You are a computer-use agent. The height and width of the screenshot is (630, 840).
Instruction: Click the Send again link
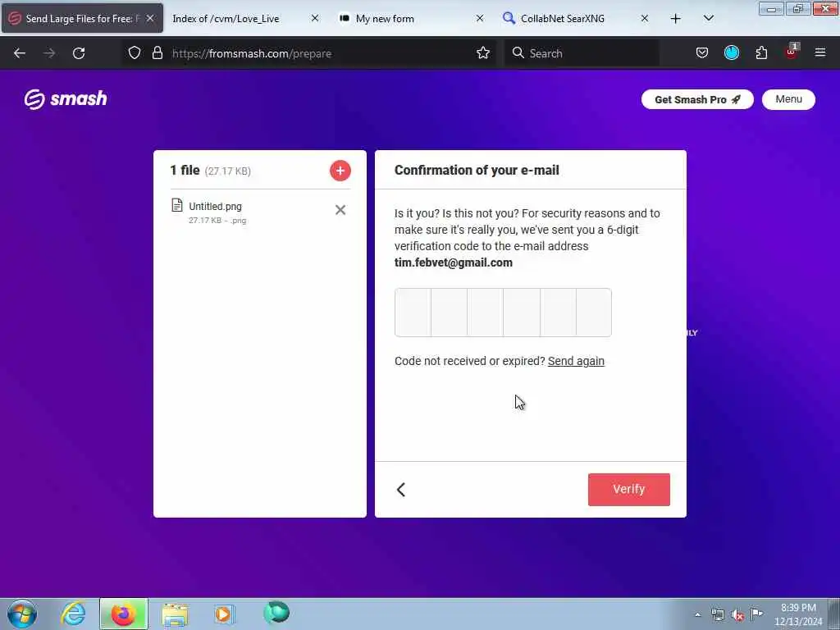tap(576, 361)
